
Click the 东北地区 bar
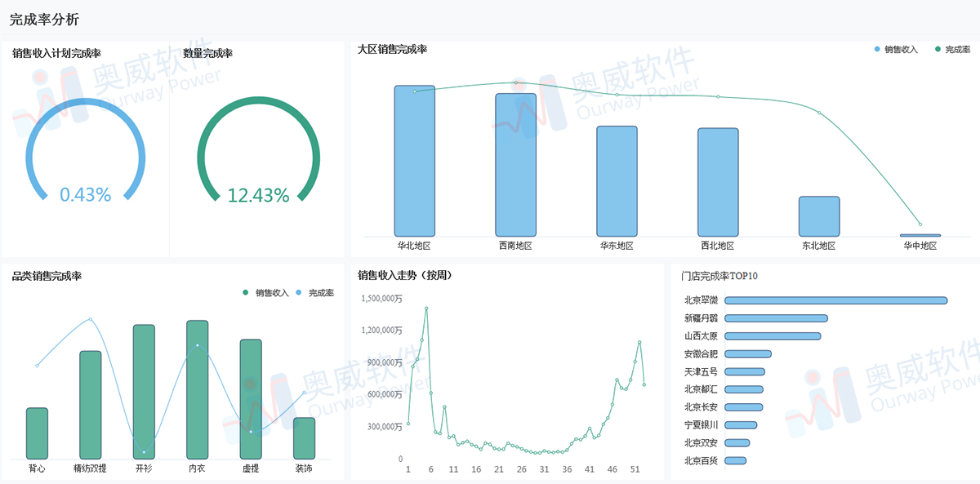(818, 216)
